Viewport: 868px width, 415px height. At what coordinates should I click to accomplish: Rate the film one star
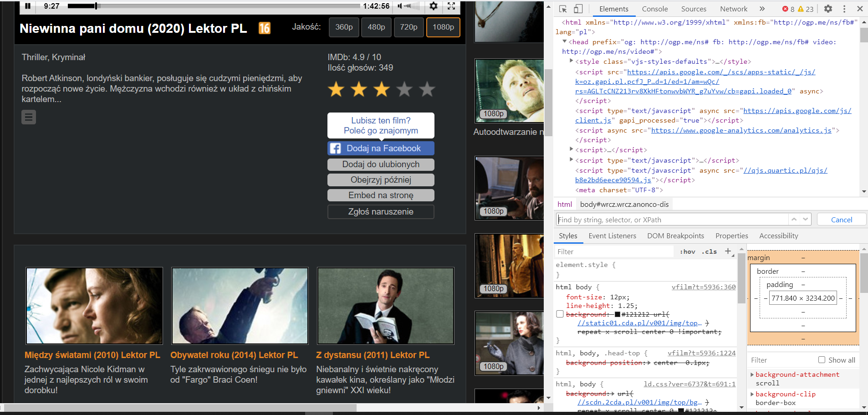coord(336,89)
